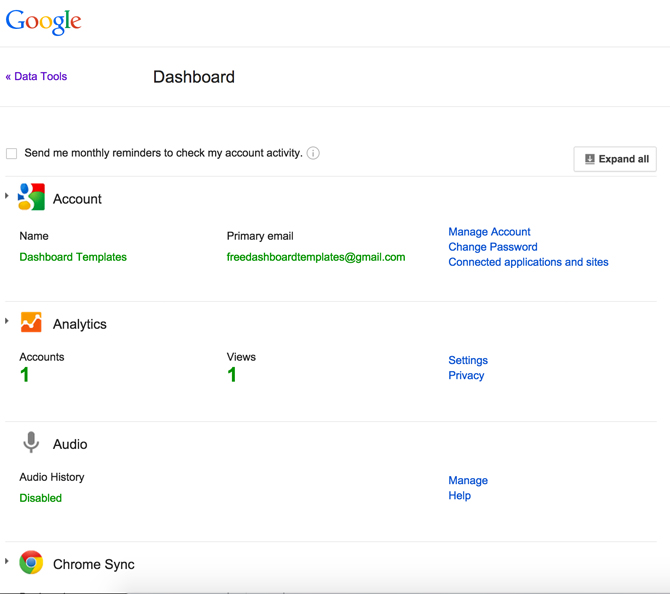Open the Change Password link
Image resolution: width=670 pixels, height=594 pixels.
[x=493, y=247]
